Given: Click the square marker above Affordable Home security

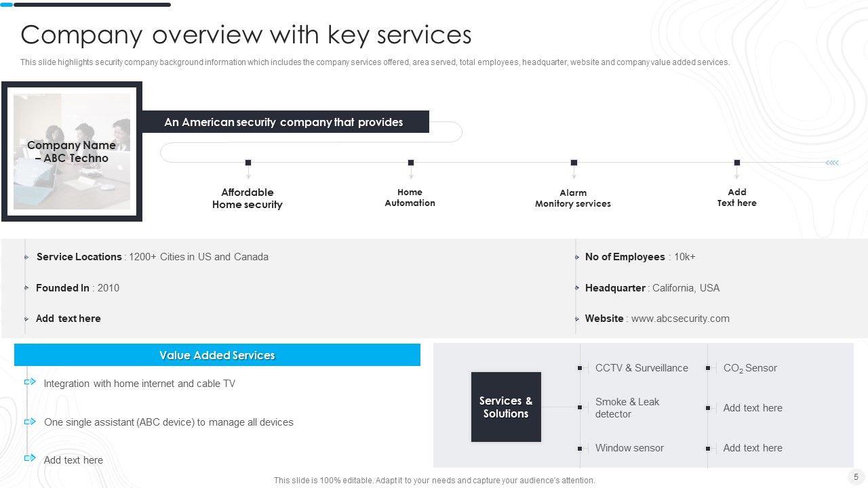Looking at the screenshot, I should [x=248, y=163].
